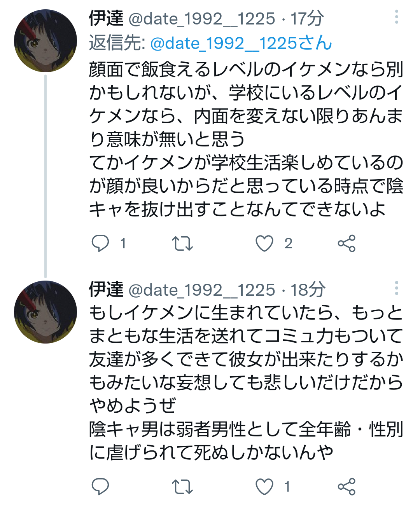Open more options for 17分 tweet

coord(396,17)
